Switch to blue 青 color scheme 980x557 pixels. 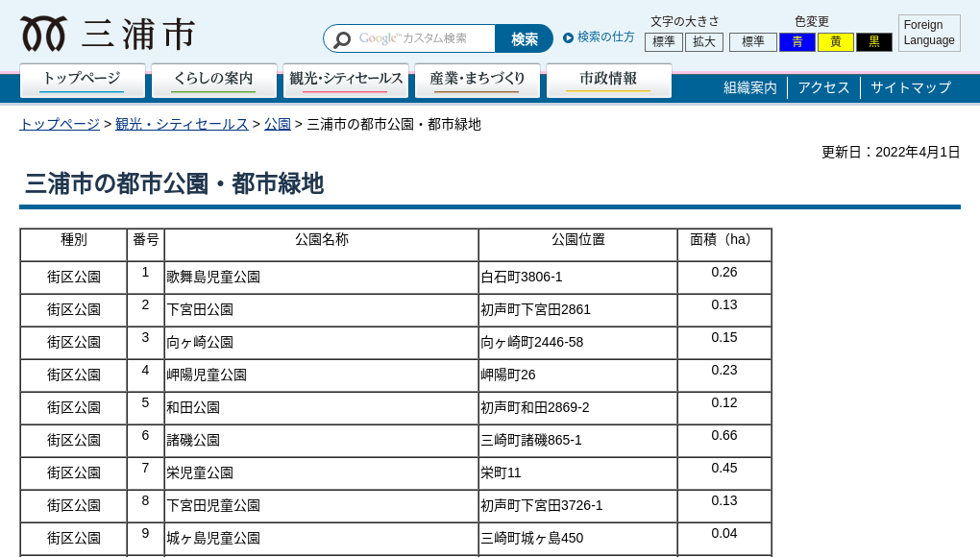tap(797, 42)
